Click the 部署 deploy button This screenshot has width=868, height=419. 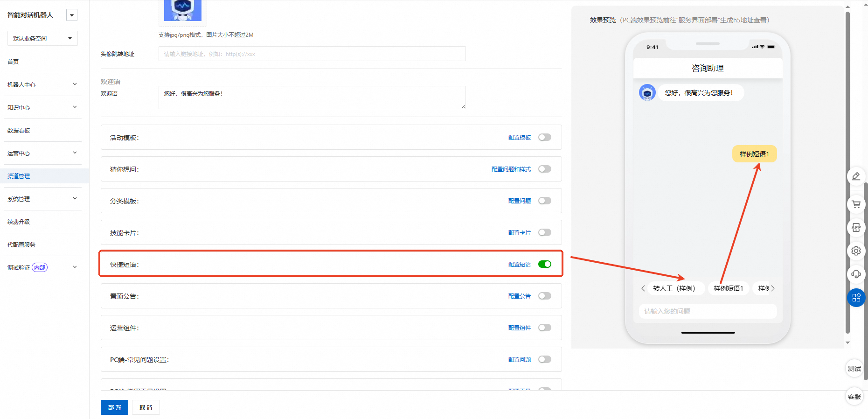coord(114,407)
